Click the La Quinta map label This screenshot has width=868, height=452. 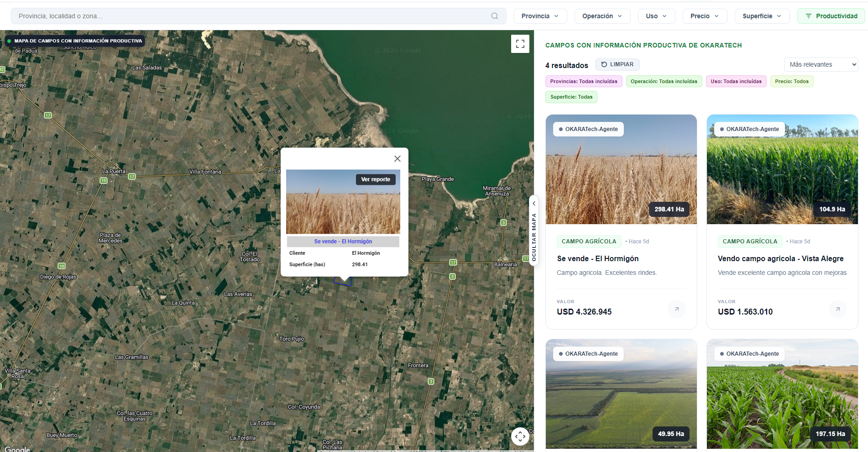coord(183,303)
